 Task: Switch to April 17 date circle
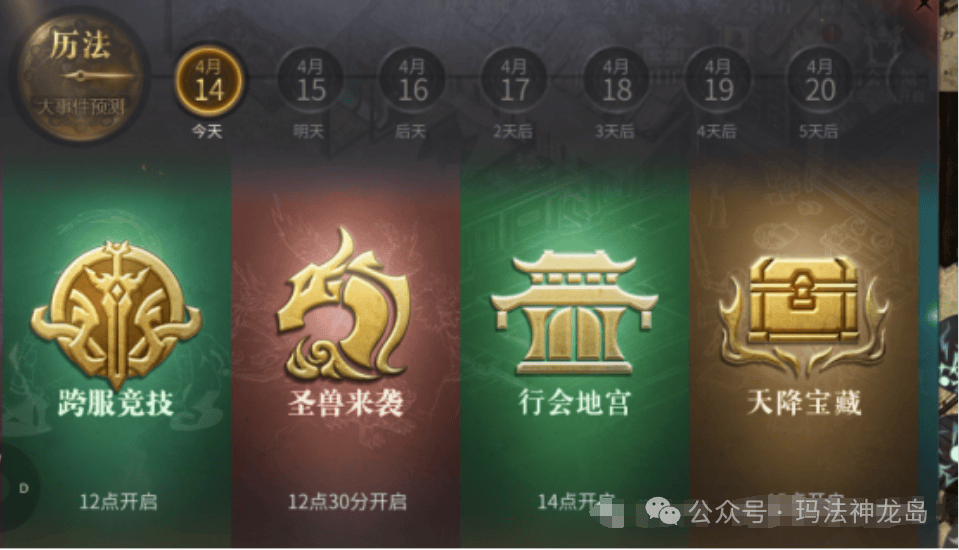pyautogui.click(x=514, y=82)
